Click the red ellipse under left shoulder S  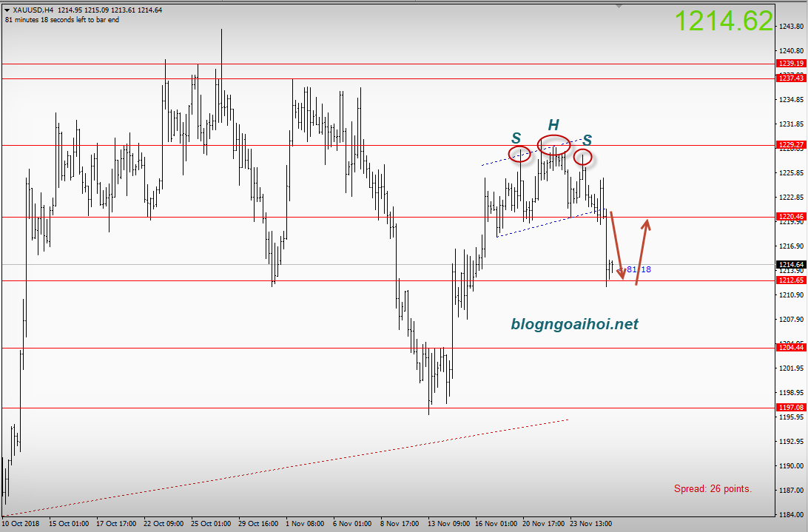pyautogui.click(x=519, y=154)
